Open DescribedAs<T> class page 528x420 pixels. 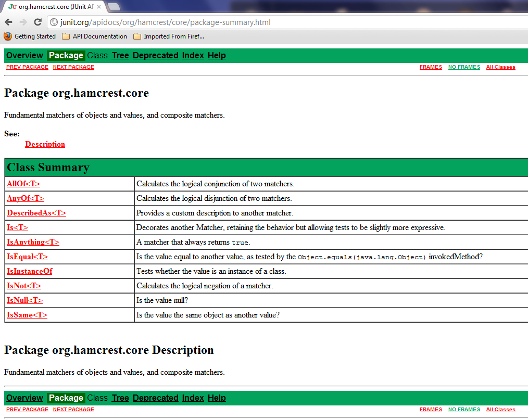[36, 213]
